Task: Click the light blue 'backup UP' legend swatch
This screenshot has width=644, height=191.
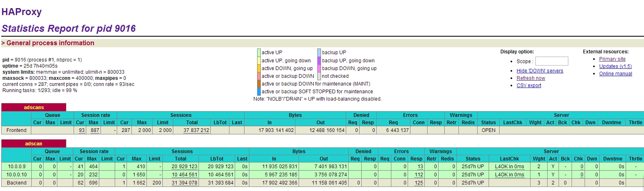Action: pos(319,53)
